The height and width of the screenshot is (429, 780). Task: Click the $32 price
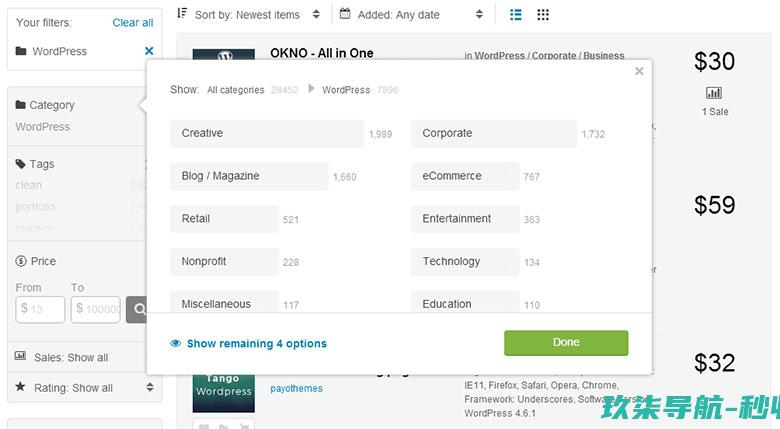point(714,363)
